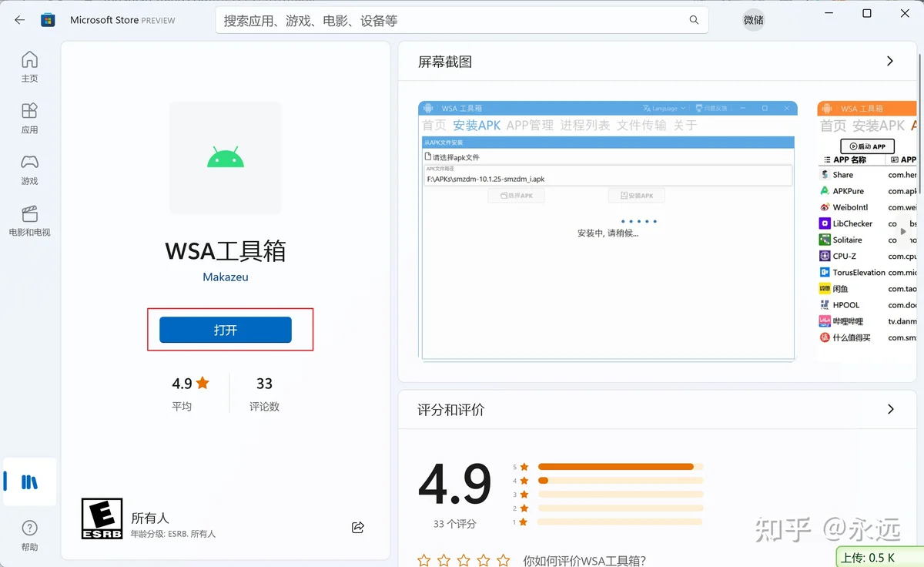The height and width of the screenshot is (567, 924).
Task: Expand the 评分和评价 section chevron
Action: click(x=891, y=409)
